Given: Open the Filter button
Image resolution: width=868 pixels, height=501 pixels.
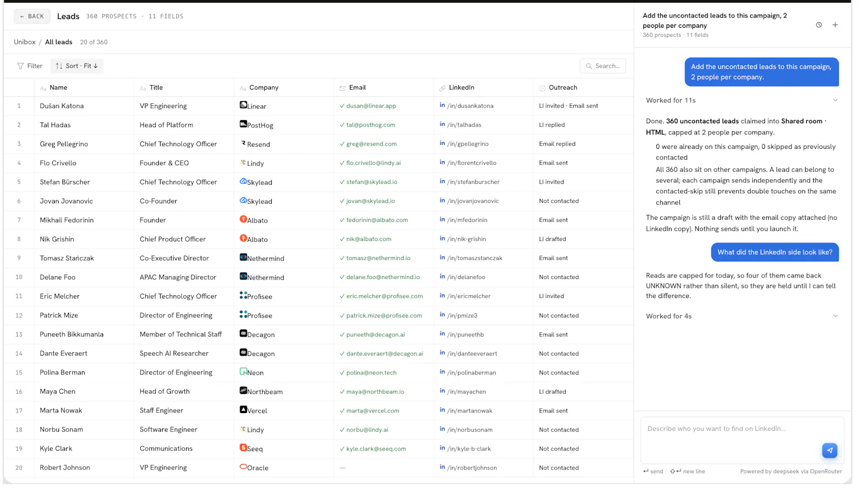Looking at the screenshot, I should 30,66.
